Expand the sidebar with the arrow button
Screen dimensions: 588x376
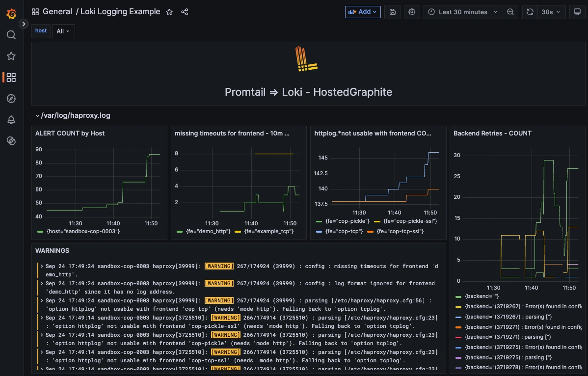click(x=24, y=24)
